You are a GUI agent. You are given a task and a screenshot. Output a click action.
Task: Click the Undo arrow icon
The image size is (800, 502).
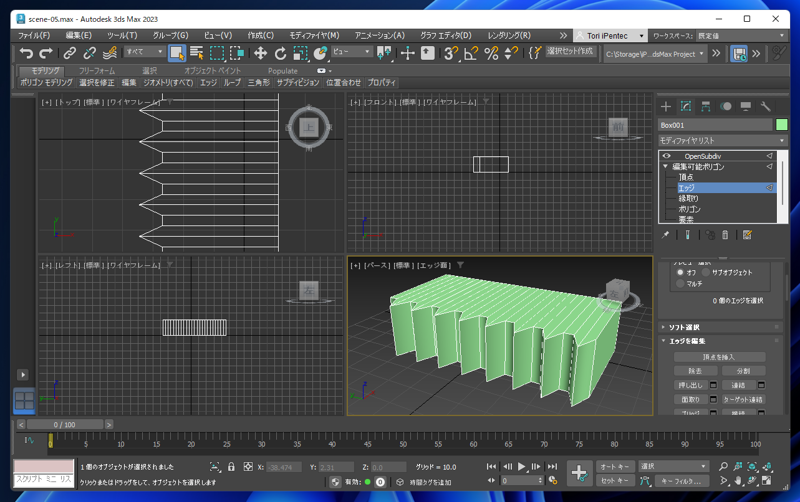pyautogui.click(x=26, y=53)
